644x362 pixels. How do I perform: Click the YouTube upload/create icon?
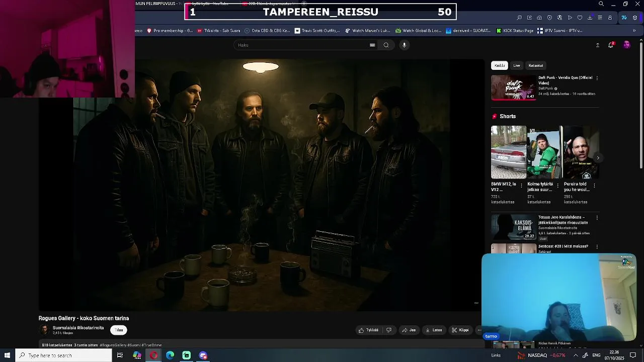click(x=598, y=45)
